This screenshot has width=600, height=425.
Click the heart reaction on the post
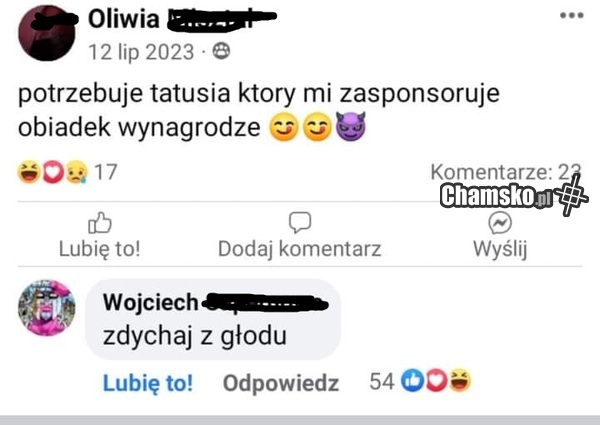click(53, 172)
